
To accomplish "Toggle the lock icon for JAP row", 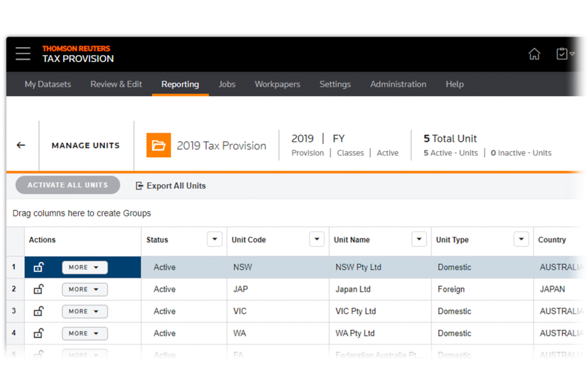I will tap(39, 289).
